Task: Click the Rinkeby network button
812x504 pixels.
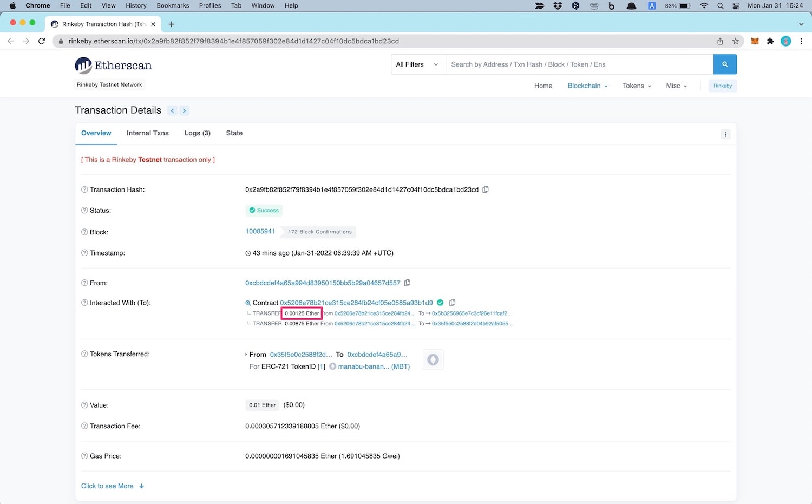Action: pyautogui.click(x=722, y=86)
